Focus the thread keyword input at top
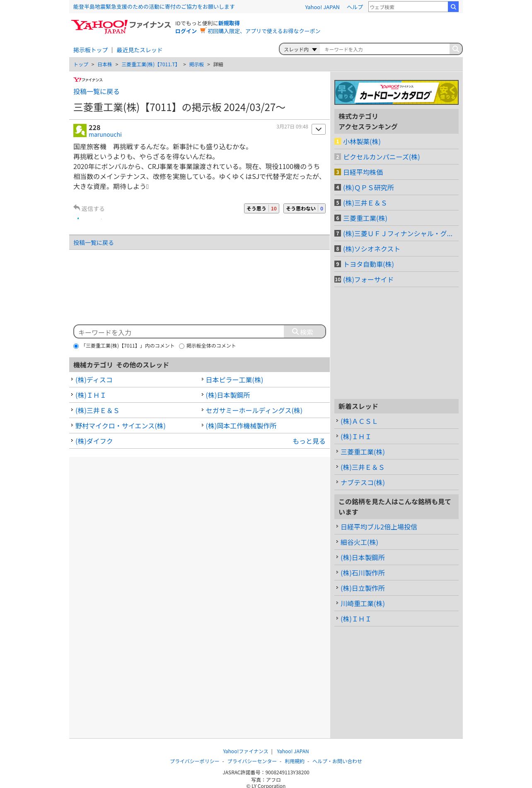 384,49
